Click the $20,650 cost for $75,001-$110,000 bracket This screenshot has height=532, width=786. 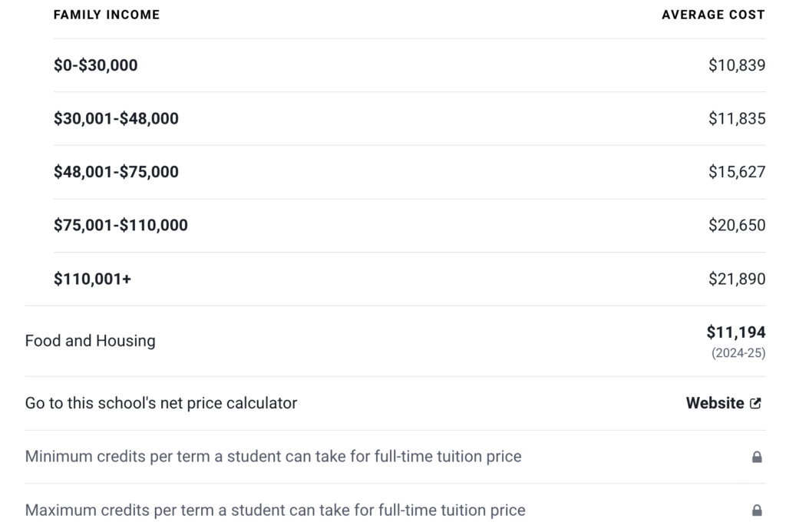737,225
